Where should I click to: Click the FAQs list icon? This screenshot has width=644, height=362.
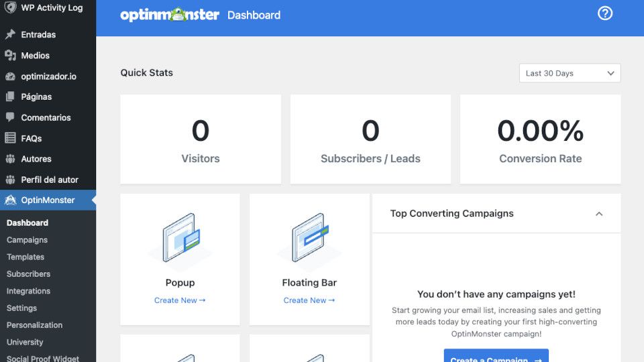point(10,138)
